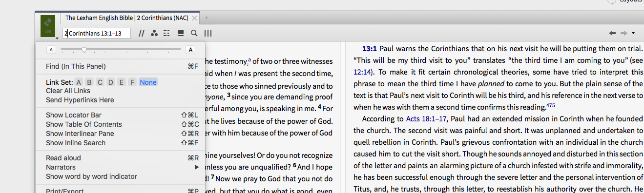644x193 pixels.
Task: Click verse number 3 in Bible text
Action: pos(229,95)
